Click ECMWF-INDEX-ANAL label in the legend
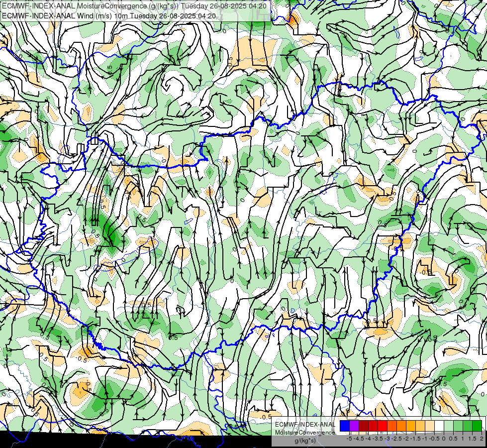This screenshot has height=448, width=487. point(305,425)
